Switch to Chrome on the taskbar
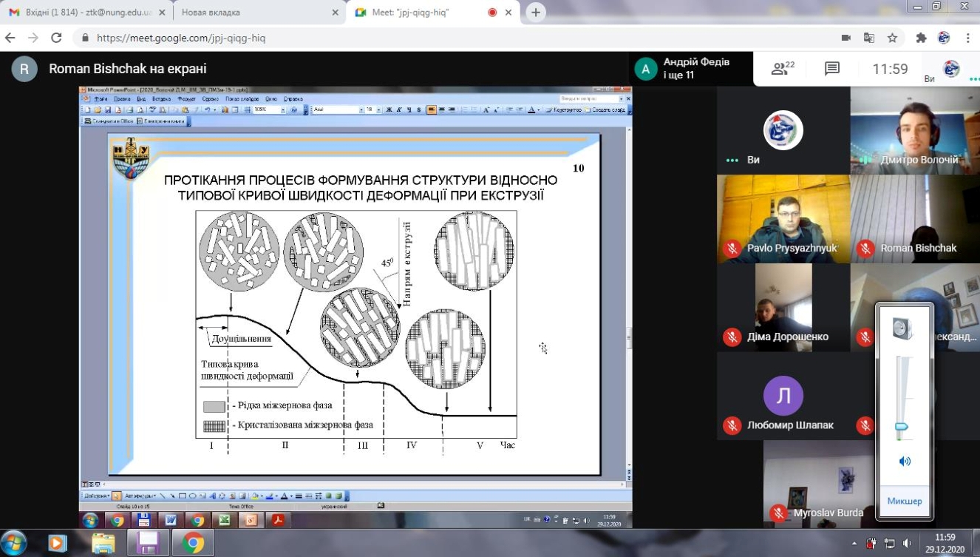 193,543
